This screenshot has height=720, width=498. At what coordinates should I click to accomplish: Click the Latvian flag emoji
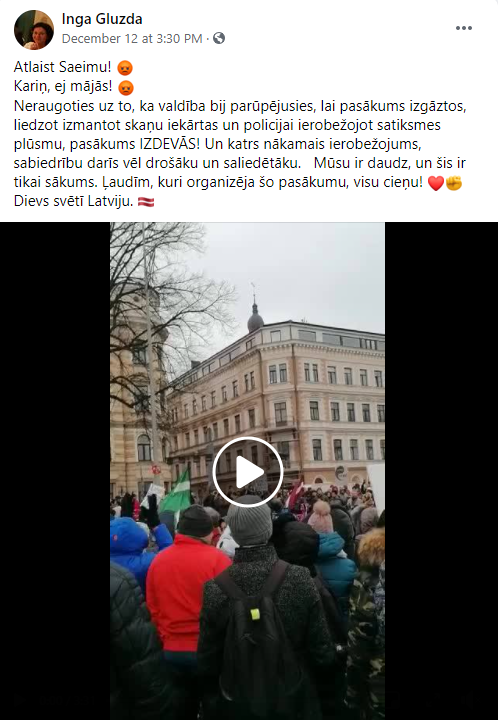146,202
